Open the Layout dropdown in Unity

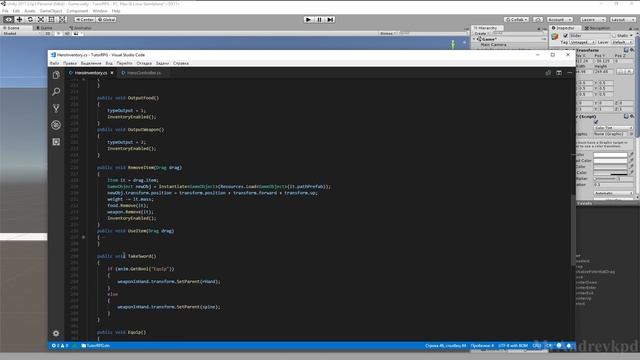[622, 20]
